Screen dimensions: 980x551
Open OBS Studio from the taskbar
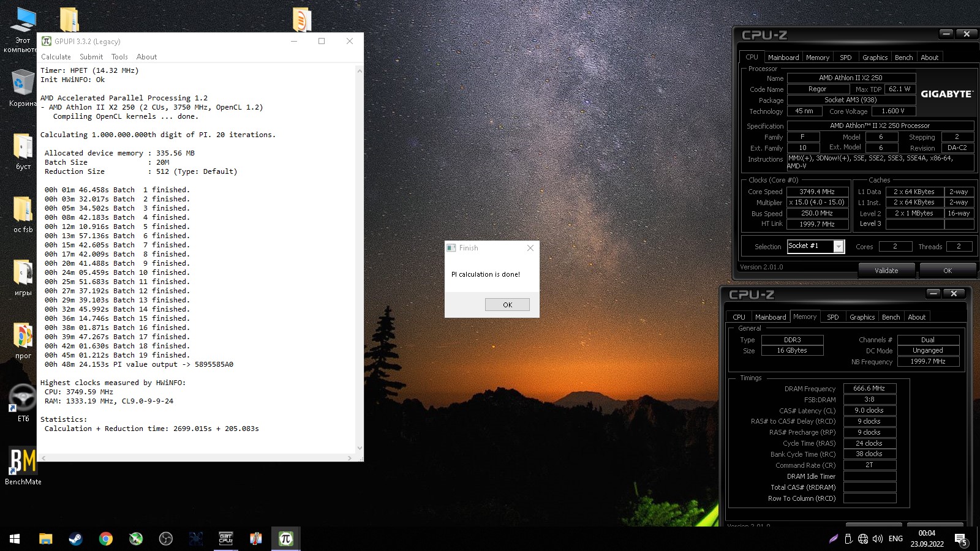pyautogui.click(x=165, y=539)
